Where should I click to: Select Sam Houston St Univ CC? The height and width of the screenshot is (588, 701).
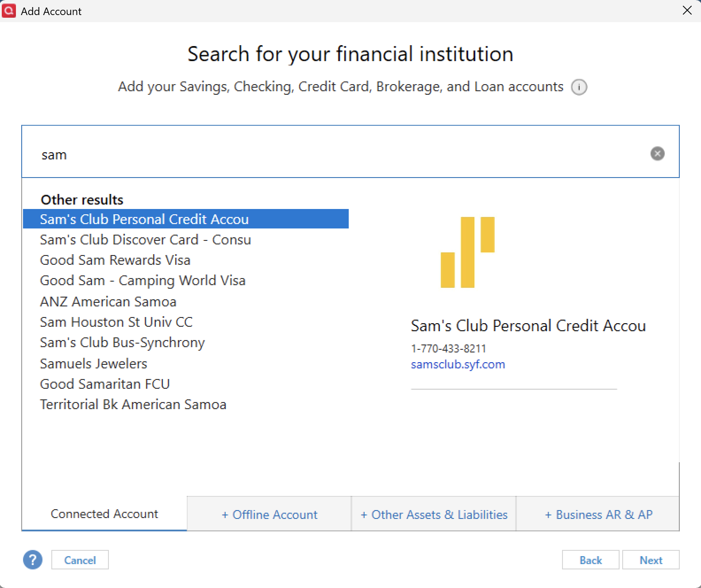pyautogui.click(x=116, y=322)
